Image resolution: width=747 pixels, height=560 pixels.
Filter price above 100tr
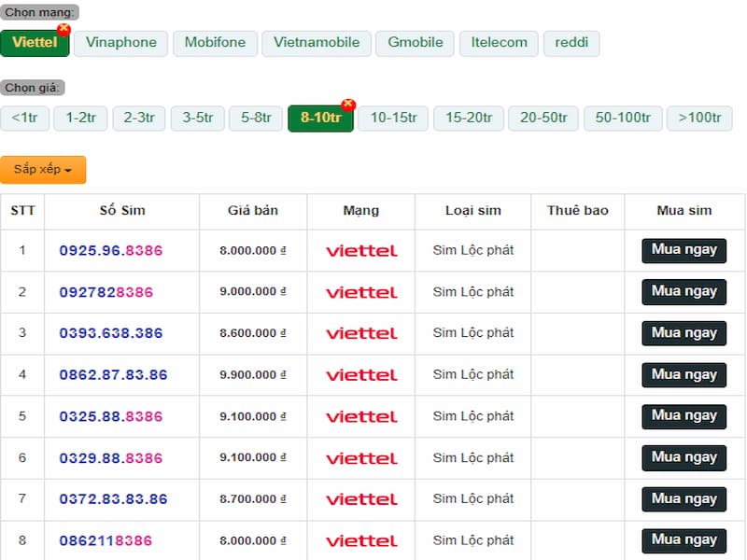click(699, 119)
